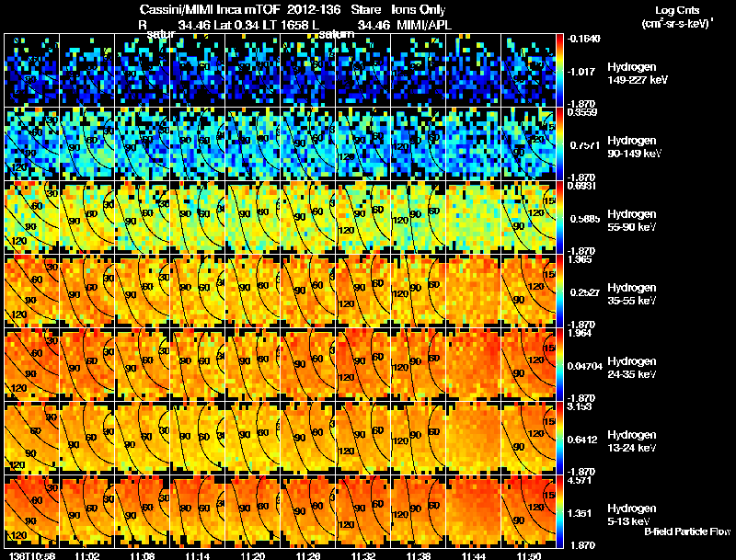Click the "1.964" colorbar value

tap(580, 333)
